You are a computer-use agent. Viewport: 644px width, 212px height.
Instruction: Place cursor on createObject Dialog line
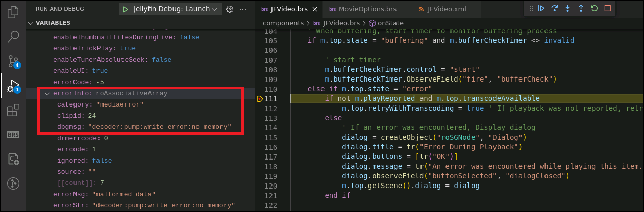(x=434, y=137)
